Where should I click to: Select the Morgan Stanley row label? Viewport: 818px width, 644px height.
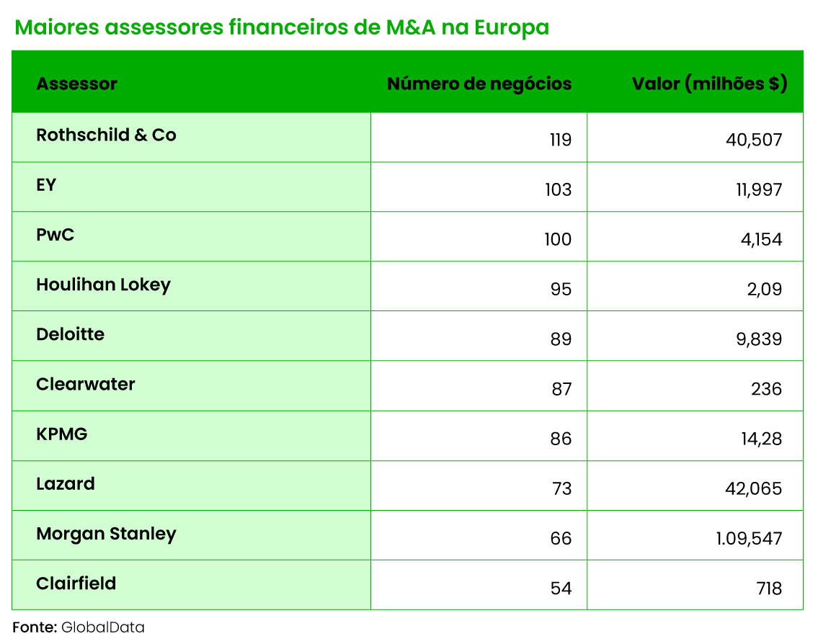coord(106,534)
